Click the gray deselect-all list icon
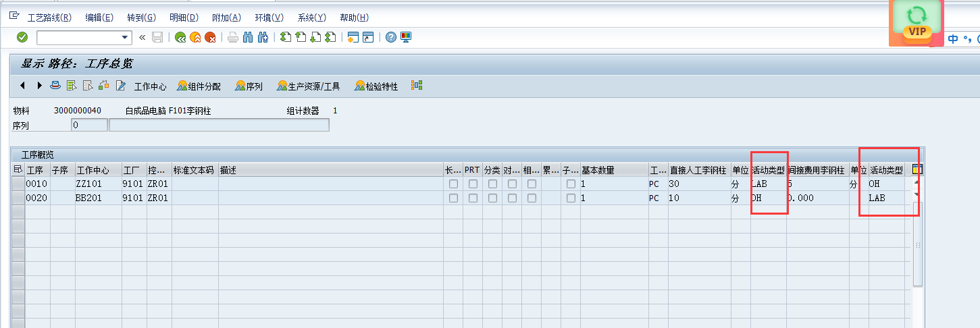Image resolution: width=980 pixels, height=328 pixels. (88, 86)
